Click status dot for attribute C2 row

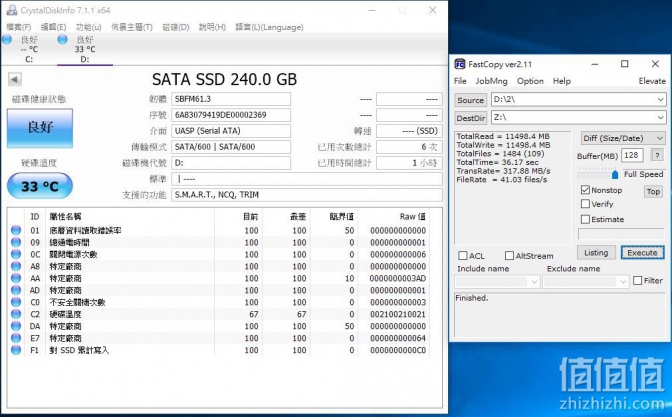tap(16, 314)
